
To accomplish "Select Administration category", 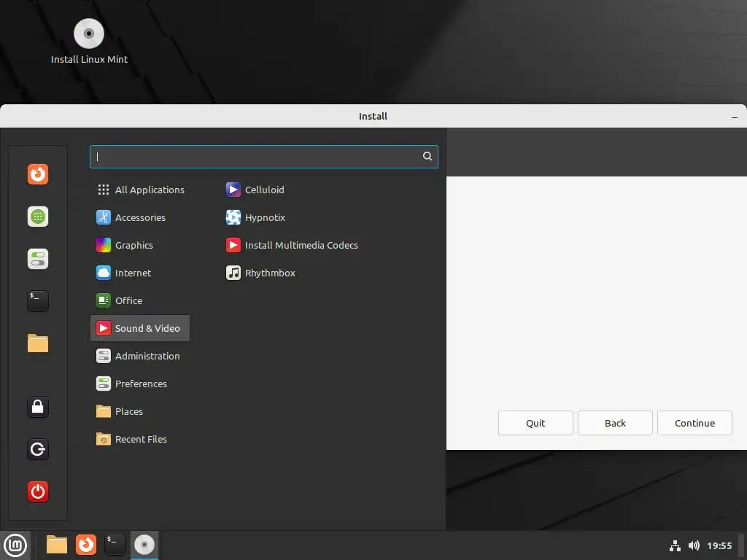I will [x=140, y=356].
